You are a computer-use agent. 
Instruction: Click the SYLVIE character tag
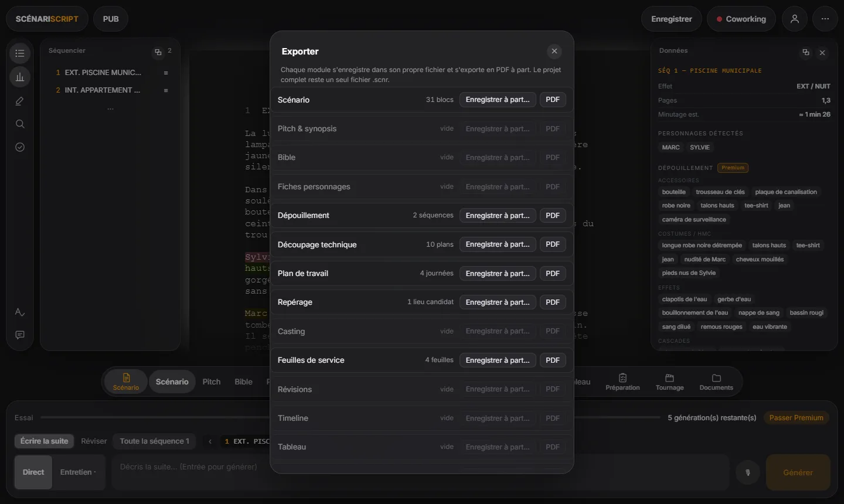[700, 148]
